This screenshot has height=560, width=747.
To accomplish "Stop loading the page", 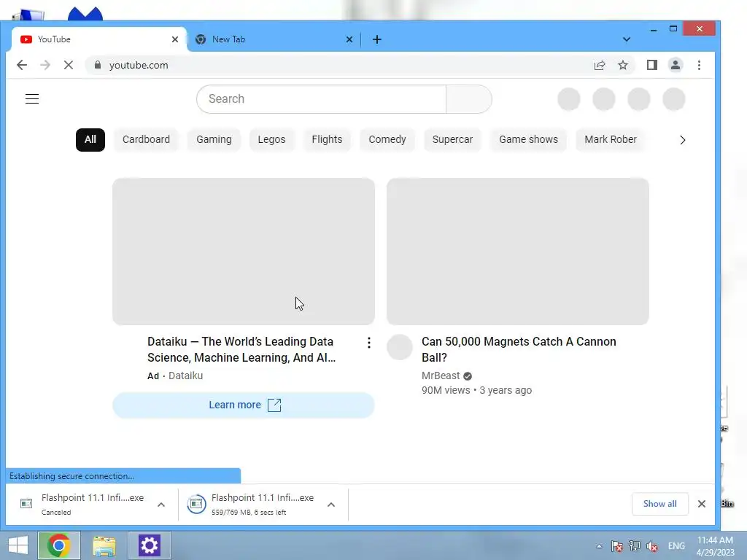I will [x=69, y=65].
